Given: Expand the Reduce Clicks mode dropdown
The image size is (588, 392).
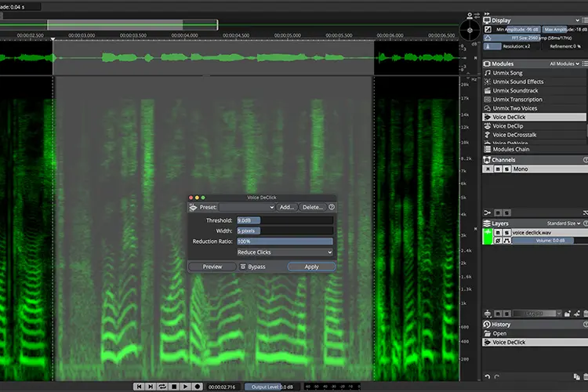Looking at the screenshot, I should coord(285,252).
